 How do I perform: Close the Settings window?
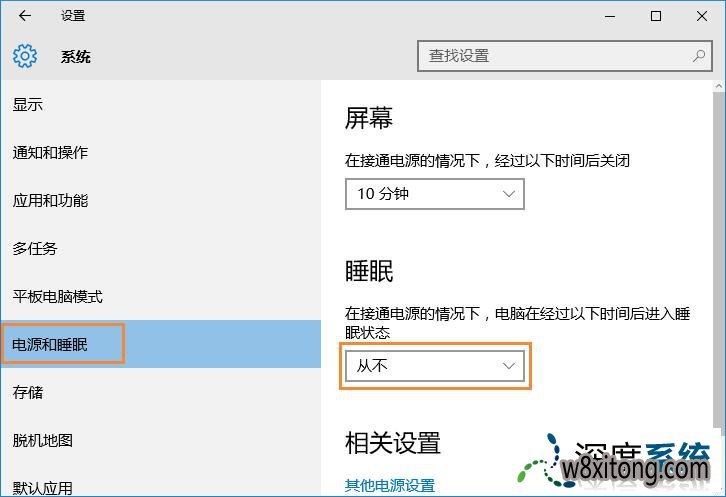(701, 16)
